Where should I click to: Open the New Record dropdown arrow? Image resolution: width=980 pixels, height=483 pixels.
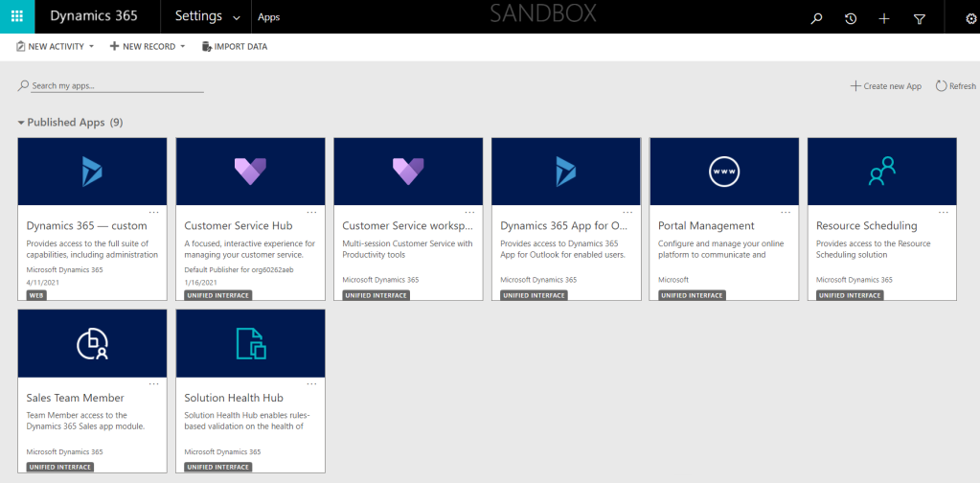click(x=183, y=47)
